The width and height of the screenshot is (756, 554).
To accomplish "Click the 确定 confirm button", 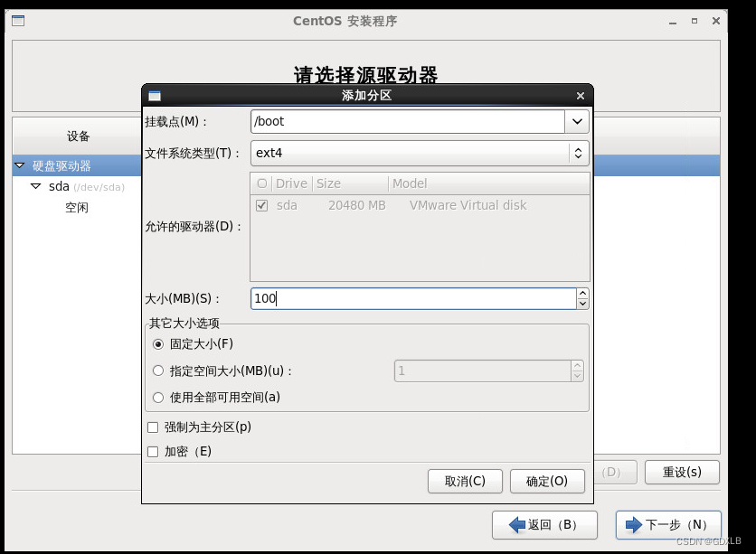I will tap(546, 481).
